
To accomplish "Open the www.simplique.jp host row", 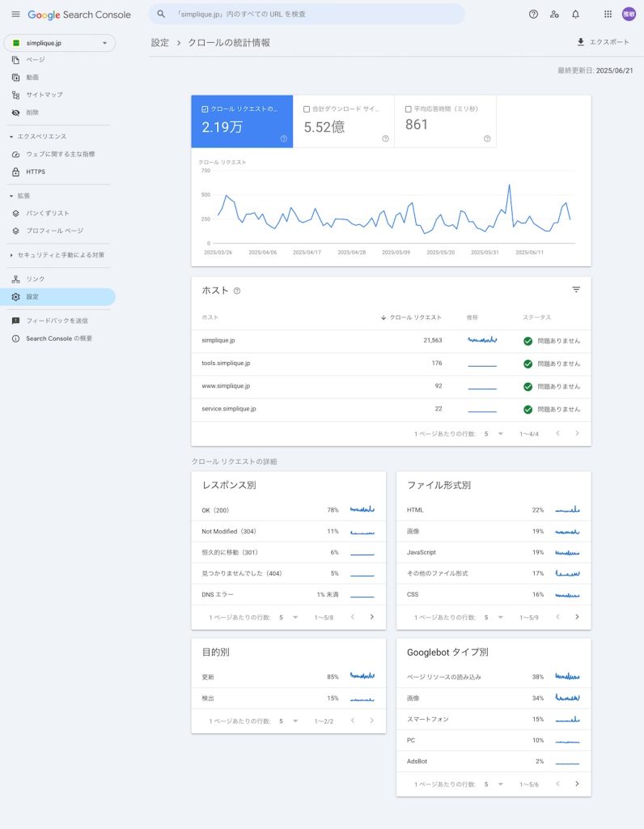I will click(391, 386).
